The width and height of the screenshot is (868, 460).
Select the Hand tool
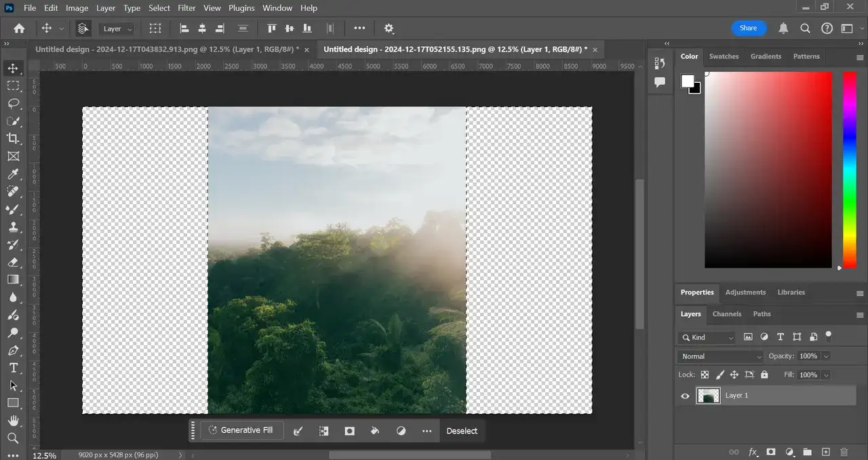[13, 421]
